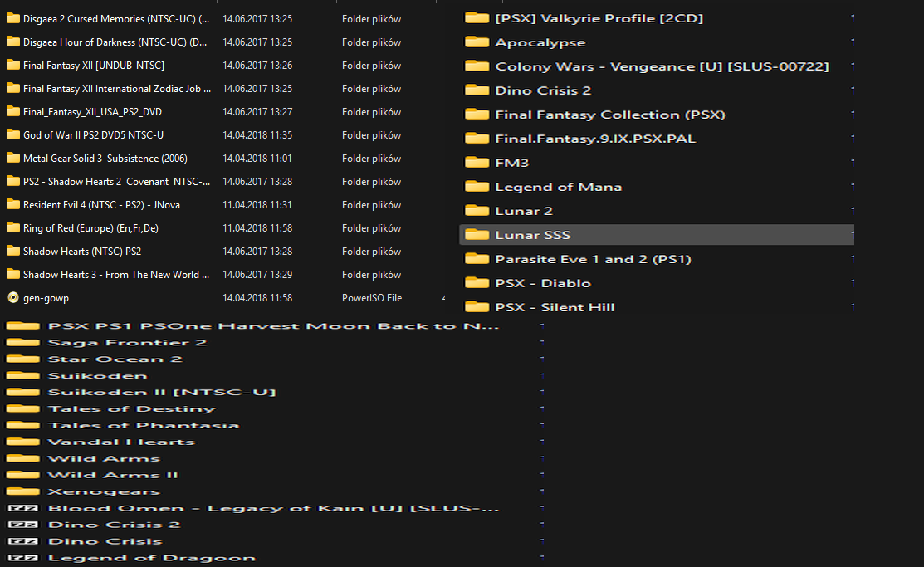The width and height of the screenshot is (924, 567).
Task: Select the "Tales of Destiny" folder name
Action: pos(131,408)
